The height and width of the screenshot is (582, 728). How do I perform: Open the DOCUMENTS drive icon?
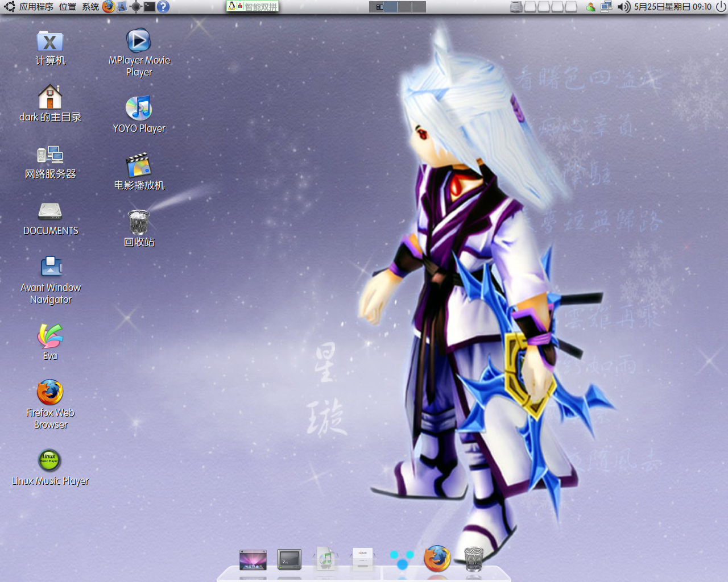pos(50,219)
